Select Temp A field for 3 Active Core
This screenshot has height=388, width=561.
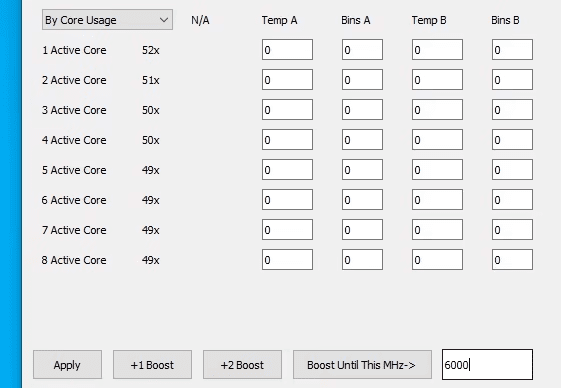click(287, 110)
